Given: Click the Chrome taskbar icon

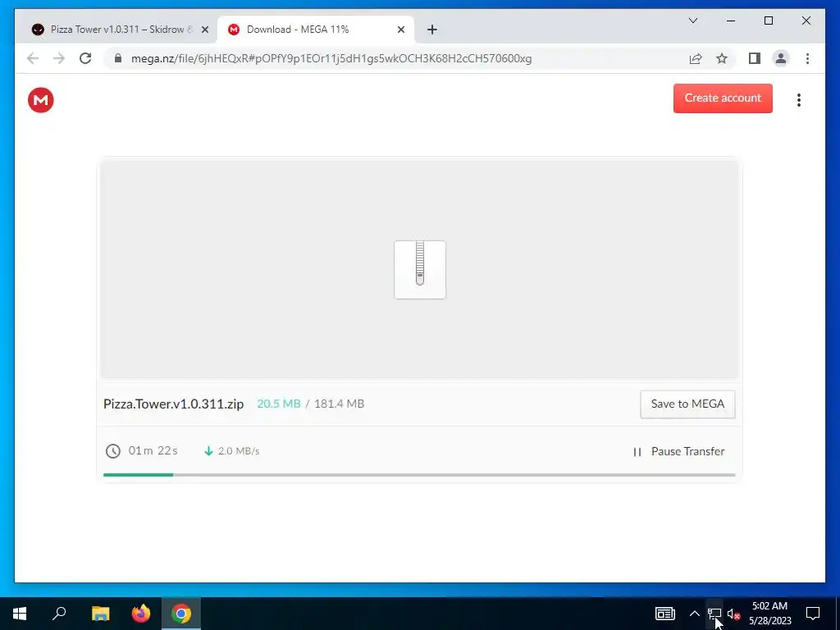Looking at the screenshot, I should point(181,614).
